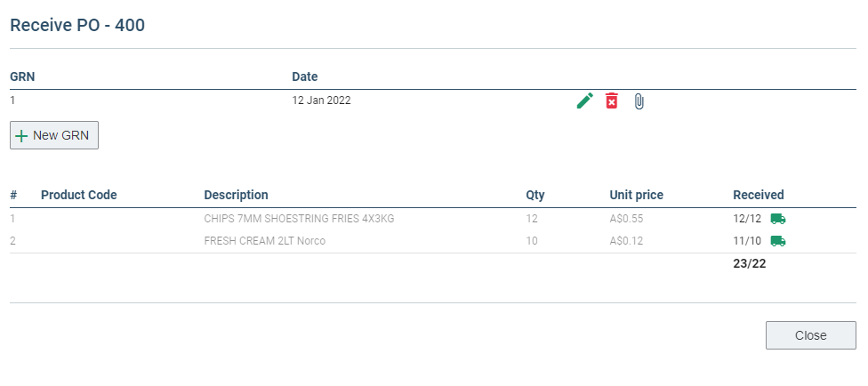
Task: Click the Unit price column header
Action: point(637,195)
